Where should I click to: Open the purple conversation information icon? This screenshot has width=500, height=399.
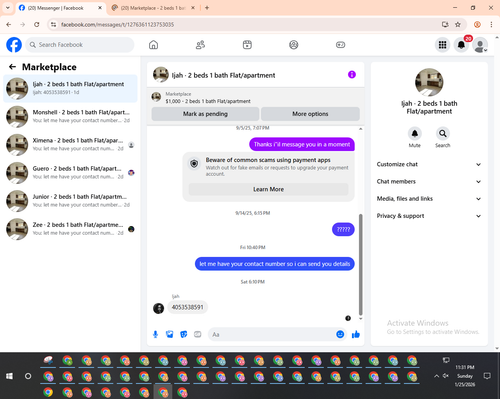tap(352, 75)
